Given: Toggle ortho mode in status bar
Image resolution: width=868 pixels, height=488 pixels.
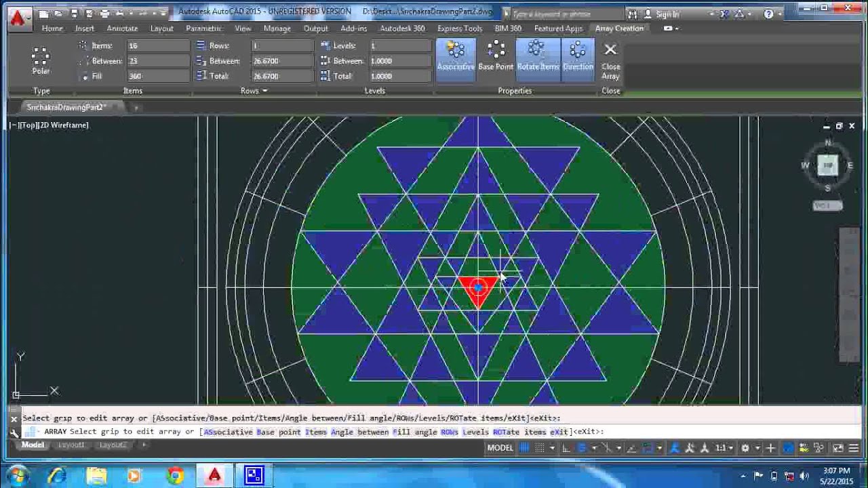Looking at the screenshot, I should (566, 448).
